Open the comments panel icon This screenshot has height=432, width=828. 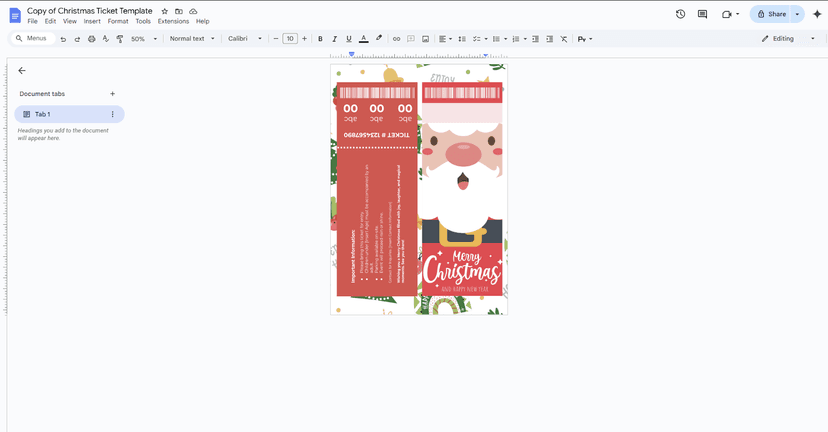click(x=702, y=14)
